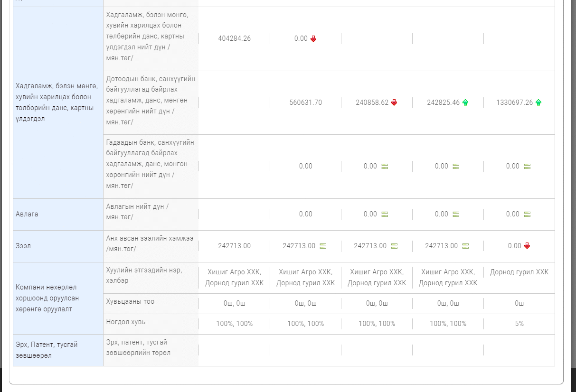Image resolution: width=576 pixels, height=392 pixels.
Task: Click green up arrow next to 242825.46
Action: tap(465, 103)
